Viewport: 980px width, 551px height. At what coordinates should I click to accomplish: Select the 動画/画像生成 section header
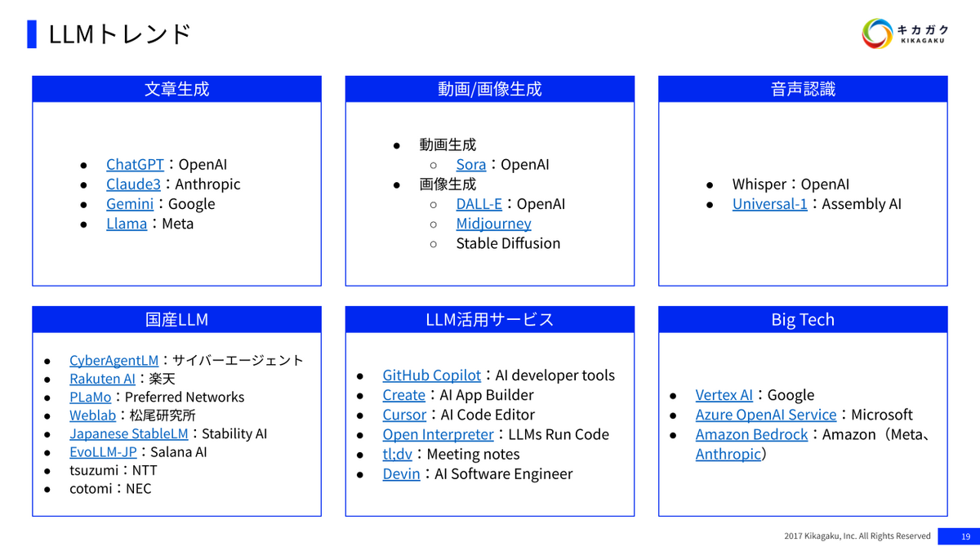[x=489, y=89]
